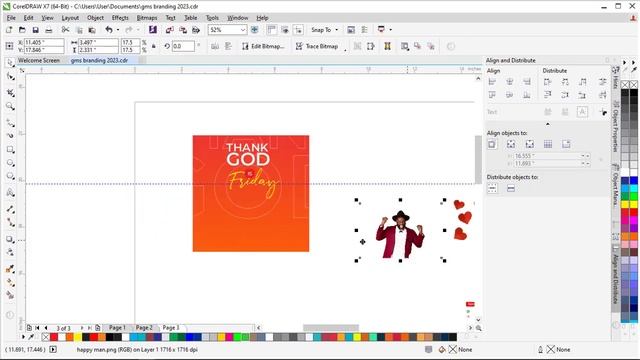Screen dimensions: 640x360
Task: Select the Drop Shadow tool
Action: click(x=10, y=240)
